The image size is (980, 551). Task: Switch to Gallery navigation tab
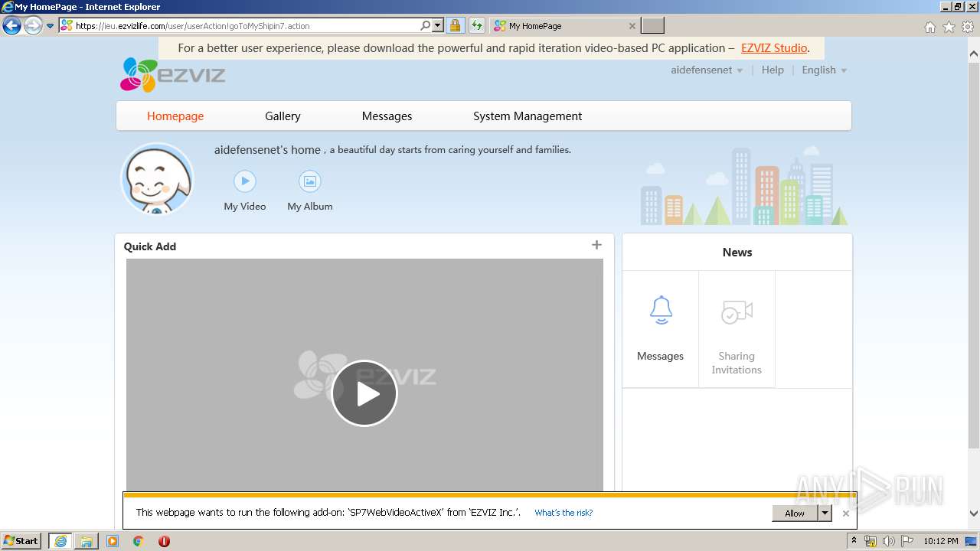coord(283,116)
